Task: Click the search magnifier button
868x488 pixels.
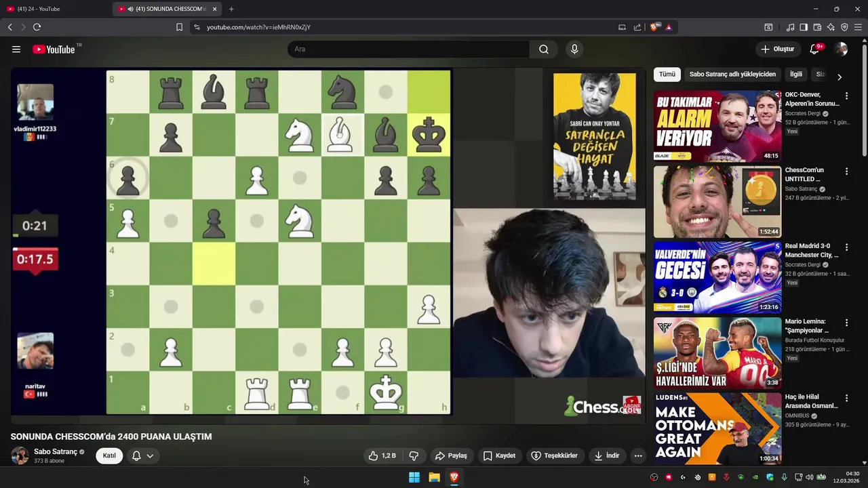Action: 544,49
